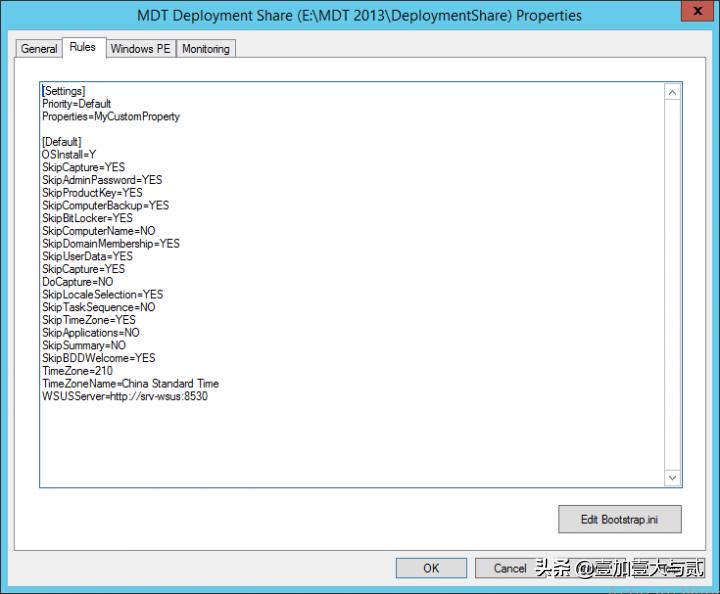Viewport: 720px width, 594px height.
Task: Click the WSUSServer URL line
Action: [x=125, y=396]
